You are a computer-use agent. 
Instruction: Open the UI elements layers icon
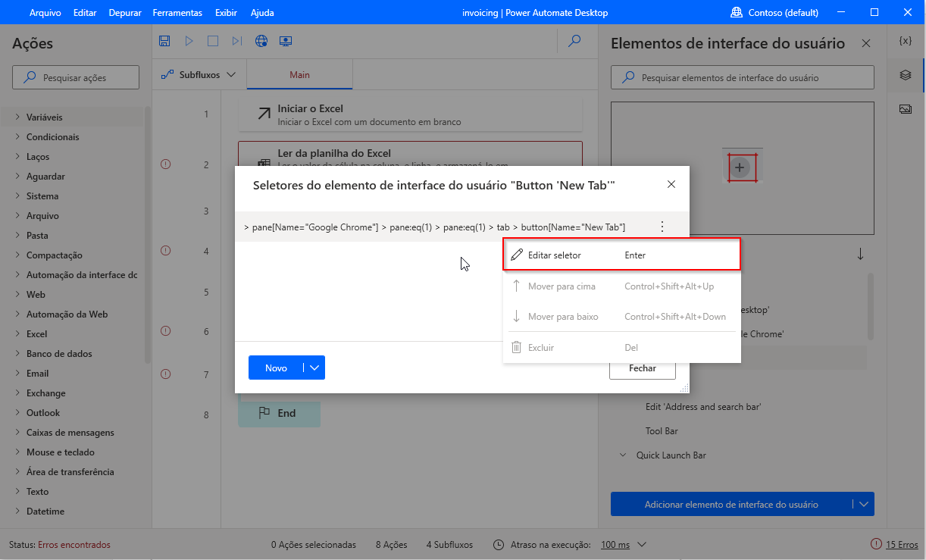tap(905, 75)
